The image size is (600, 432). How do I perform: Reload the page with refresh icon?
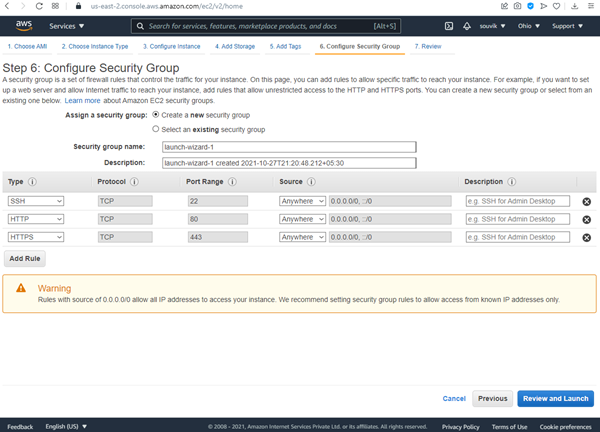[39, 6]
